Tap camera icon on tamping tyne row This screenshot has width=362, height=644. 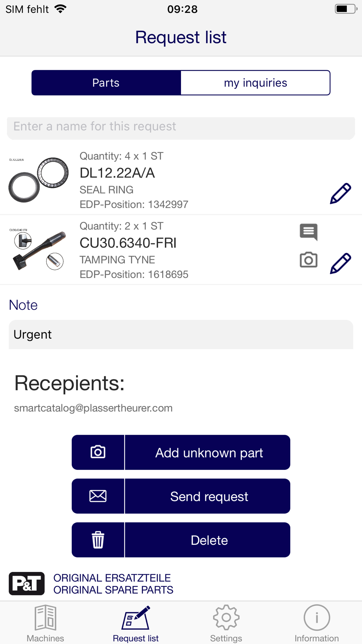click(x=308, y=260)
